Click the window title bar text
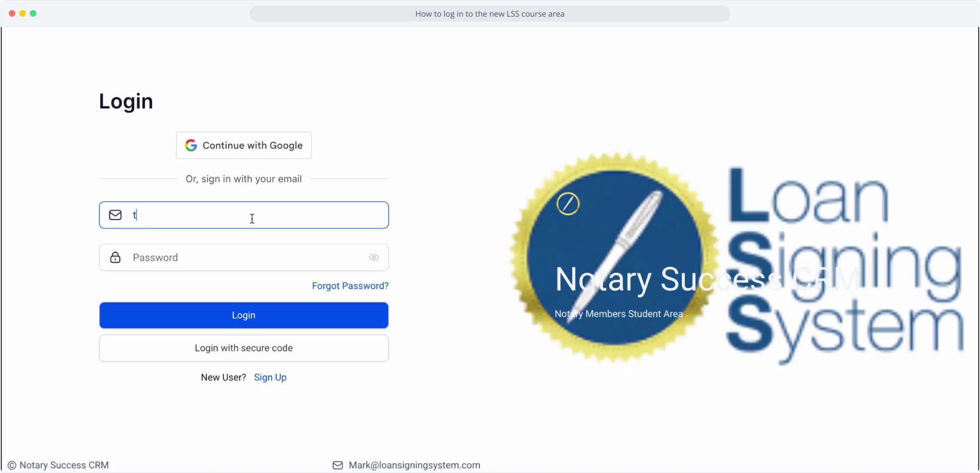 tap(490, 14)
